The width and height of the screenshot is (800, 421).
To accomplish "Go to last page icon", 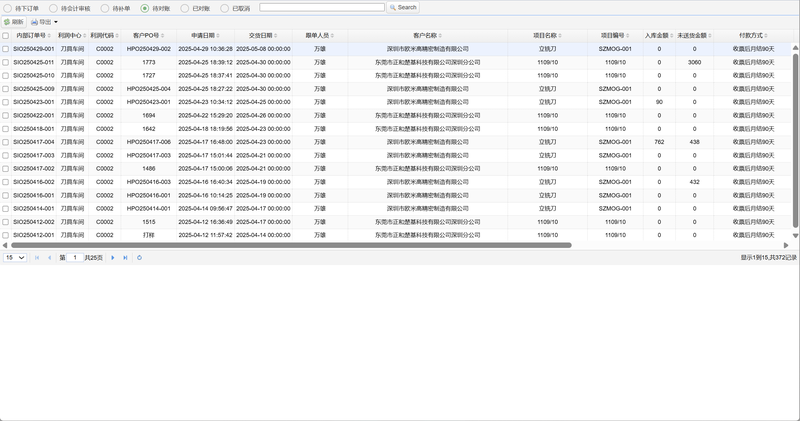I will (125, 258).
